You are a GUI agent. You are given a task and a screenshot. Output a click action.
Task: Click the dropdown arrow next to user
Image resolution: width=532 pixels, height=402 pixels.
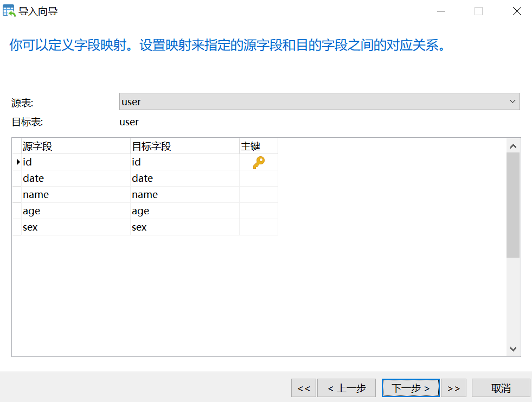[x=512, y=101]
